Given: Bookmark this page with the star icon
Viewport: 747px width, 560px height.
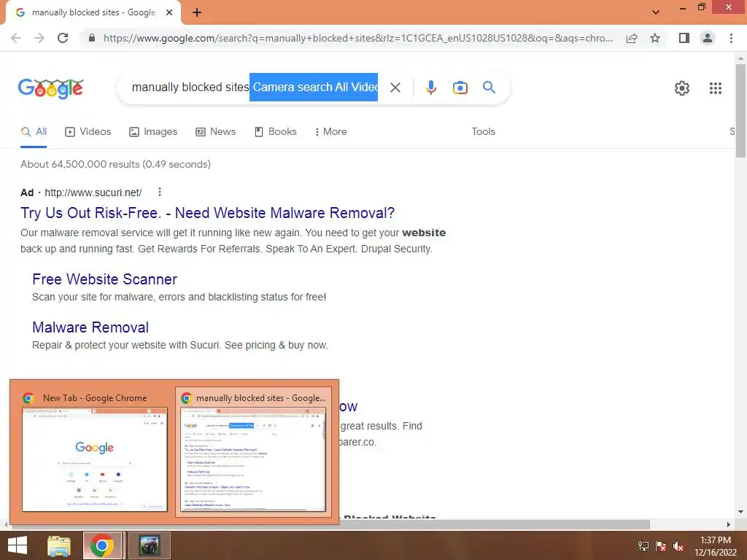Looking at the screenshot, I should pyautogui.click(x=655, y=38).
